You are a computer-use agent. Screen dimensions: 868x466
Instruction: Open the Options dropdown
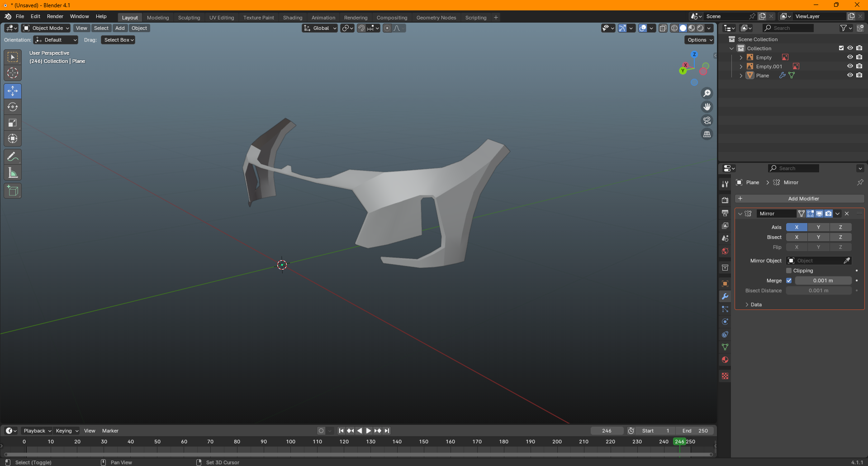pos(699,40)
